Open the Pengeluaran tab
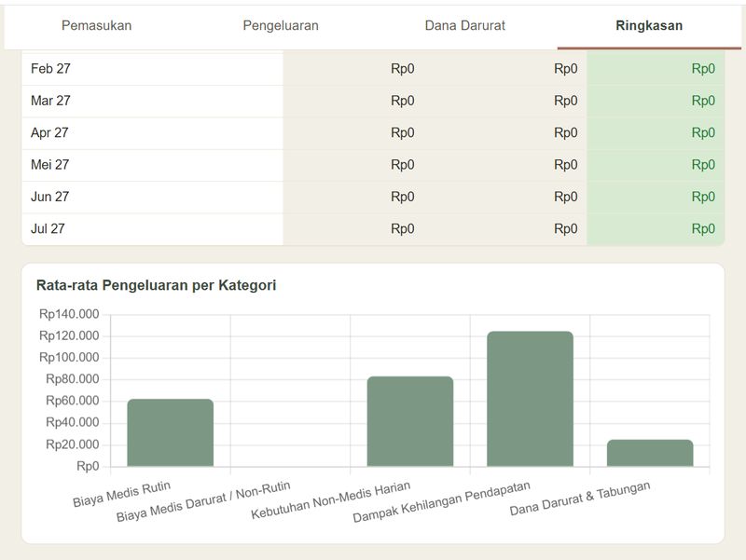 pos(281,26)
